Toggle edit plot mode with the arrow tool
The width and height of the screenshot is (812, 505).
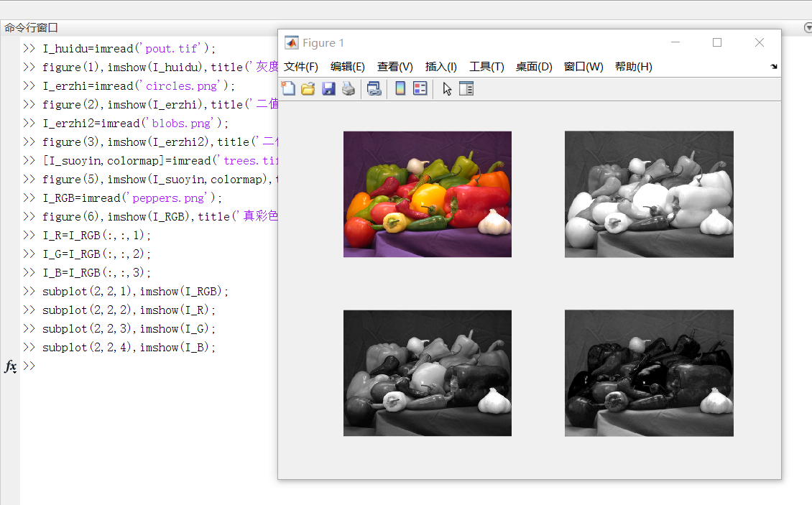point(446,88)
